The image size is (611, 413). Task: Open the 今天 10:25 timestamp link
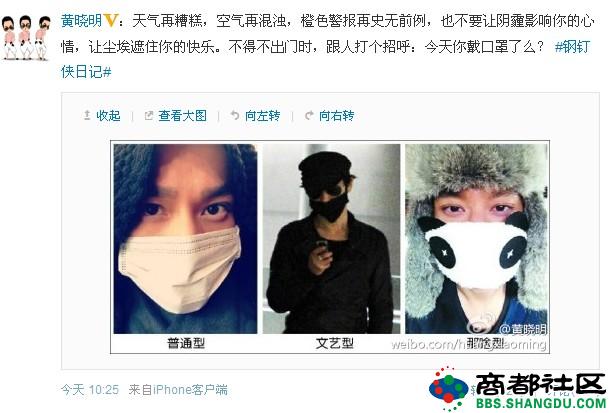pos(90,389)
